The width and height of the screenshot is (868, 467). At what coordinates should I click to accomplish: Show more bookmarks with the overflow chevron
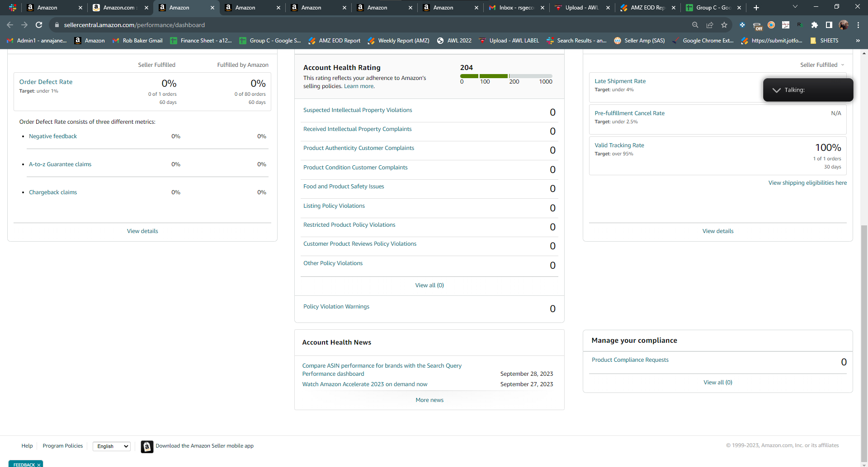pos(858,41)
